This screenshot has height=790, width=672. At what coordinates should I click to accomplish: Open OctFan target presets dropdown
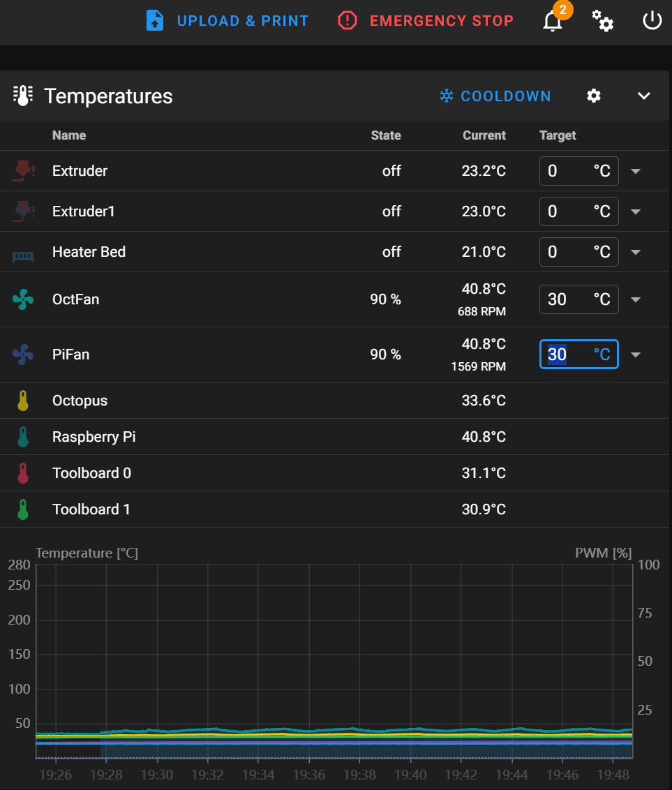(636, 300)
